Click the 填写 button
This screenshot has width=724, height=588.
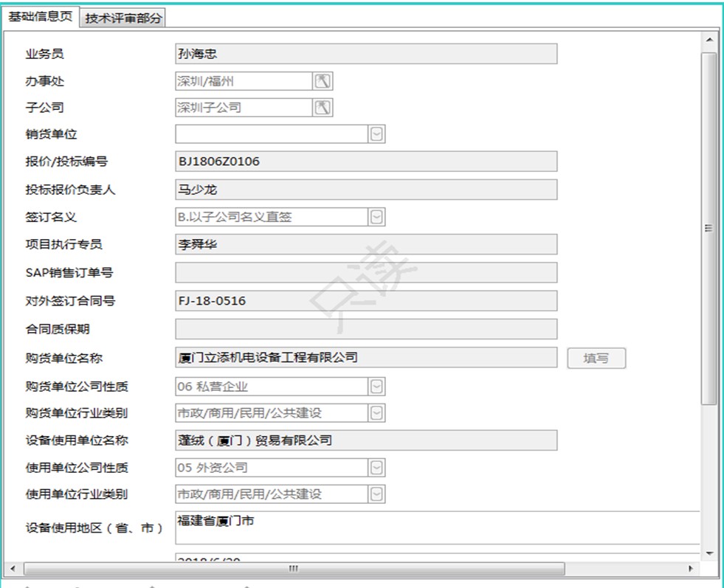point(596,359)
